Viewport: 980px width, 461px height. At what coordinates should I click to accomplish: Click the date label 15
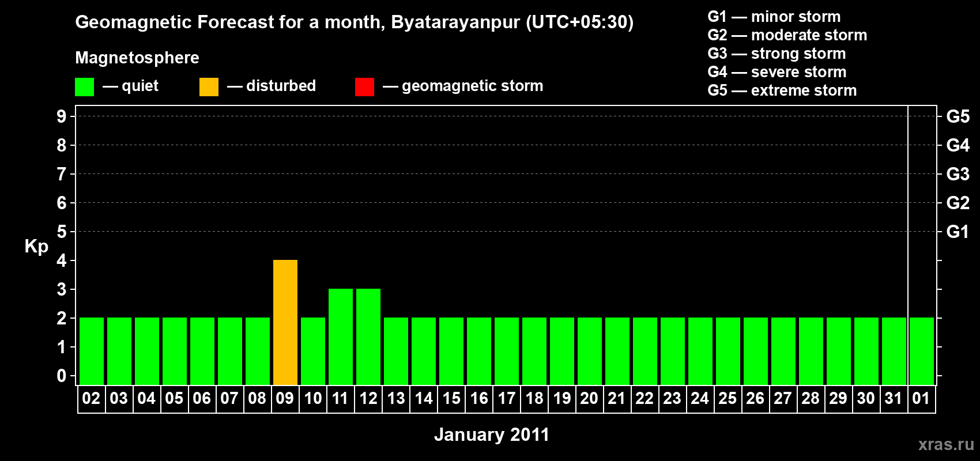tap(451, 398)
